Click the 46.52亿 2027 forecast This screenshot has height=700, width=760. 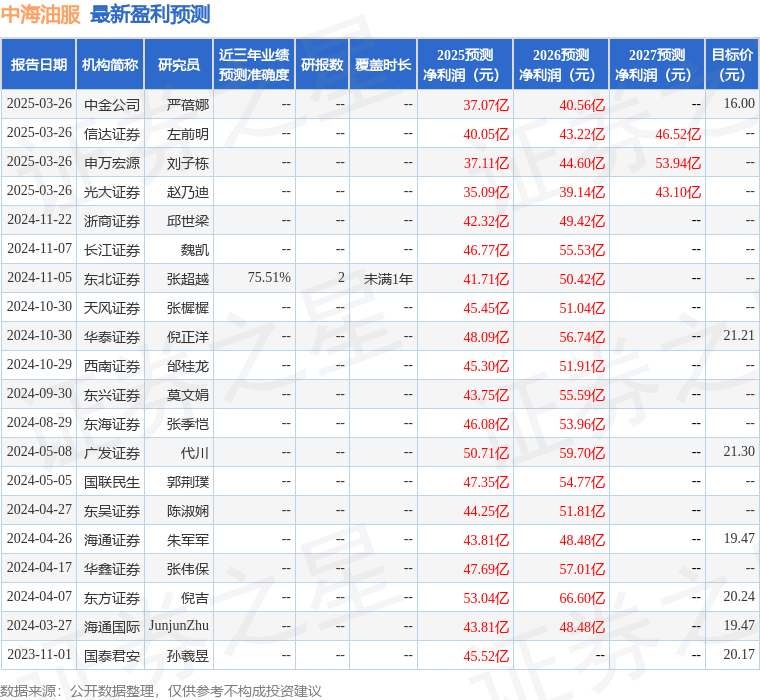click(678, 134)
